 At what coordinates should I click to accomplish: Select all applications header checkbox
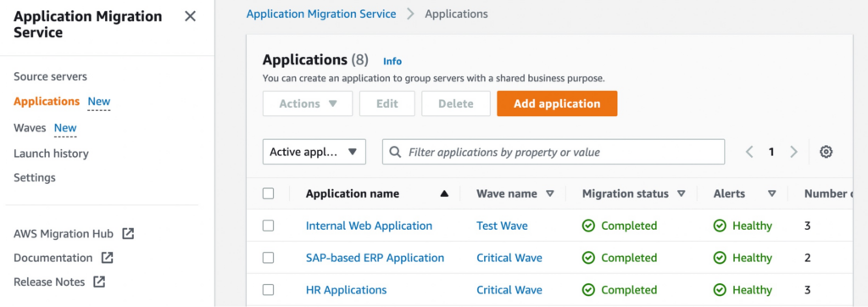[269, 193]
